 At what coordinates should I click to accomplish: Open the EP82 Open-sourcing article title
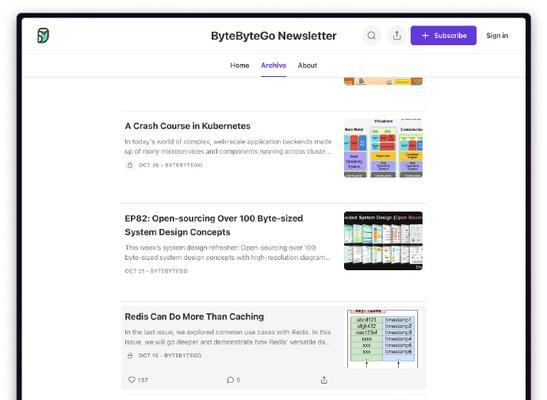[x=214, y=225]
